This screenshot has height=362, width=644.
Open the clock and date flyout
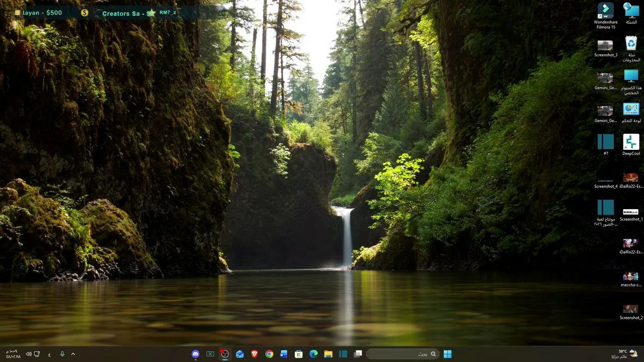[13, 354]
